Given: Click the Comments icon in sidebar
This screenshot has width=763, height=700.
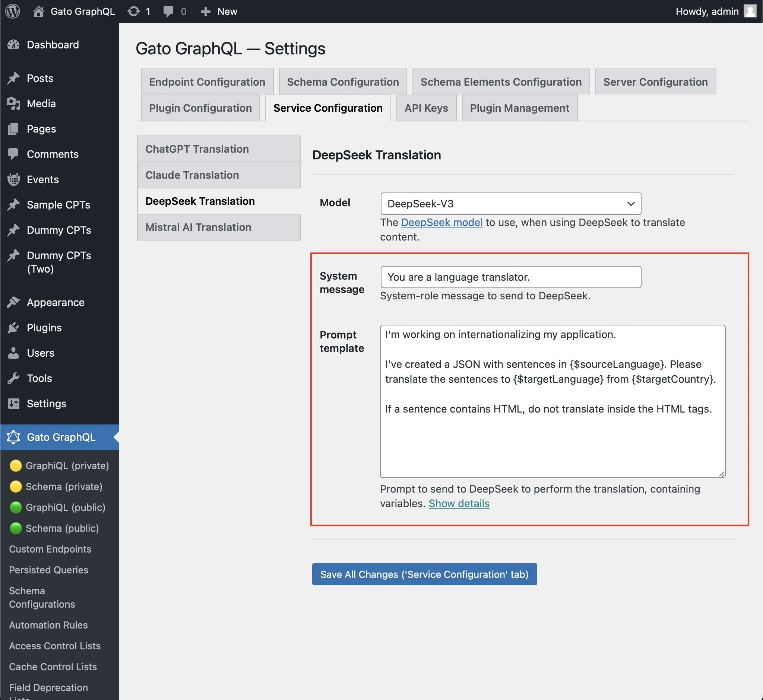Looking at the screenshot, I should (14, 154).
